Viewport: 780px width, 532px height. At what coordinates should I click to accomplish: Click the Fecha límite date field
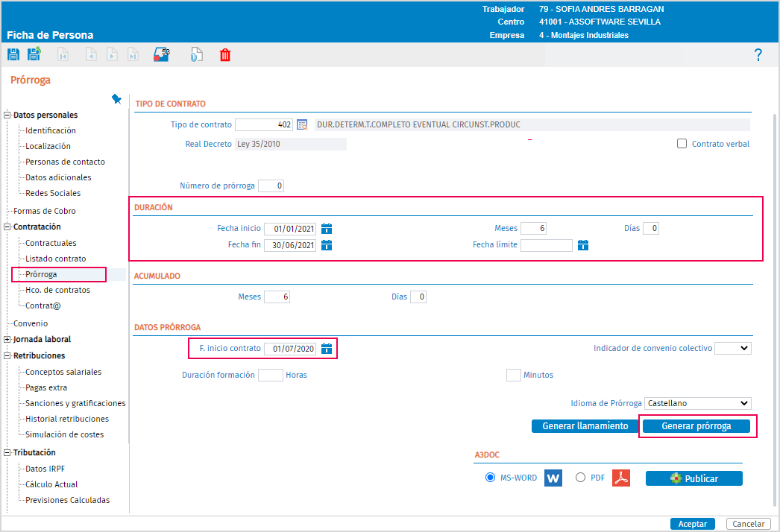point(546,245)
